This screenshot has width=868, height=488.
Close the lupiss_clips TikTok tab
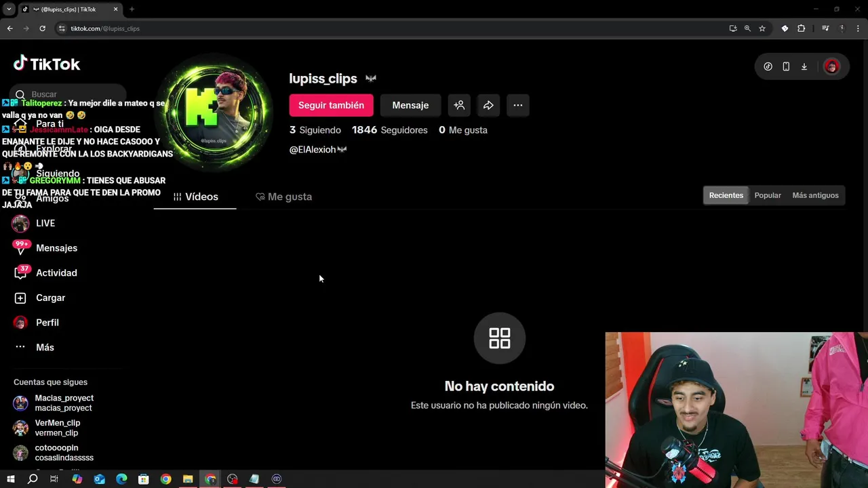click(115, 9)
